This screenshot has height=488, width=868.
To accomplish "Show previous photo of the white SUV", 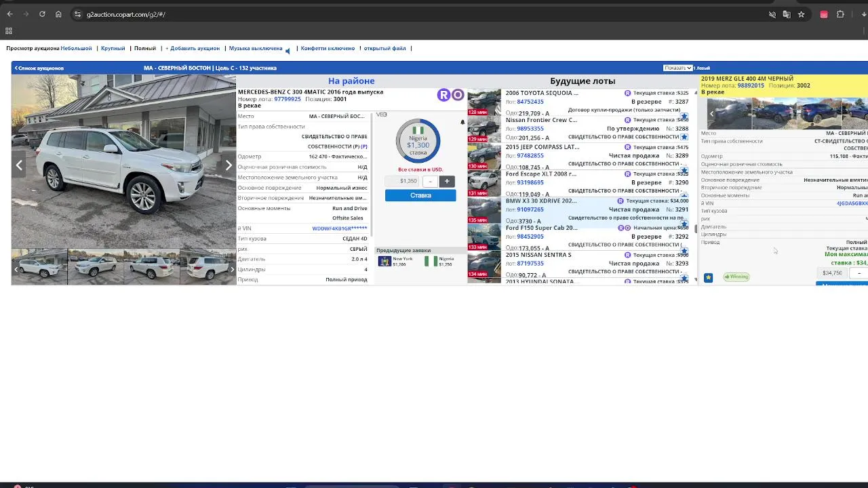I will (x=19, y=165).
